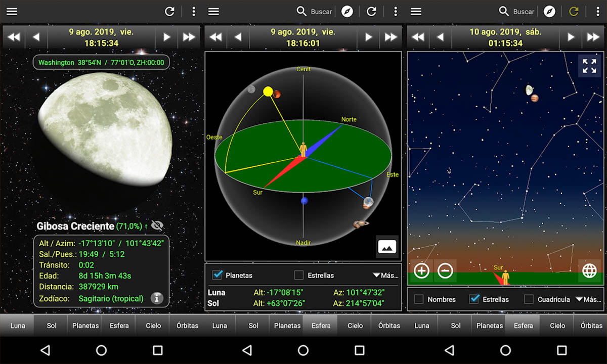Tap fullscreen expand icon in sky view

pyautogui.click(x=589, y=66)
